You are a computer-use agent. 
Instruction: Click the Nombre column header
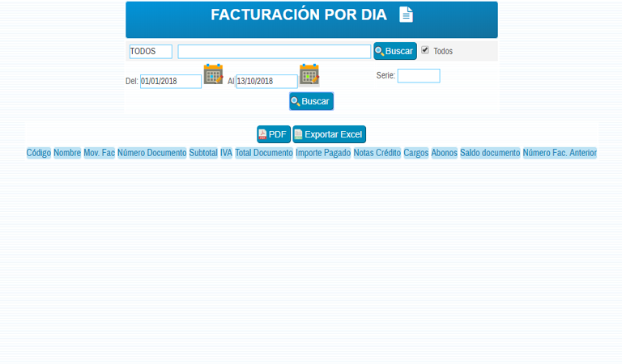tap(67, 153)
